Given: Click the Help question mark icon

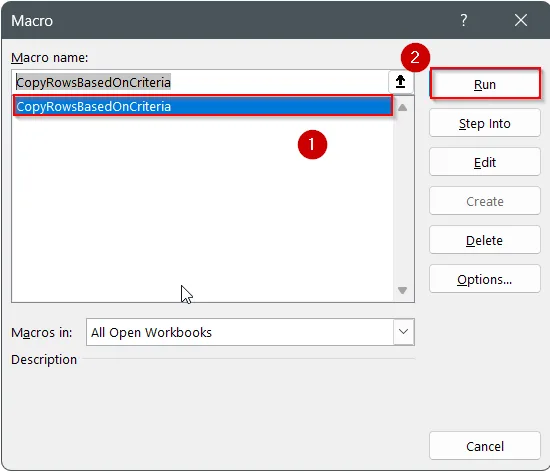Looking at the screenshot, I should [464, 20].
